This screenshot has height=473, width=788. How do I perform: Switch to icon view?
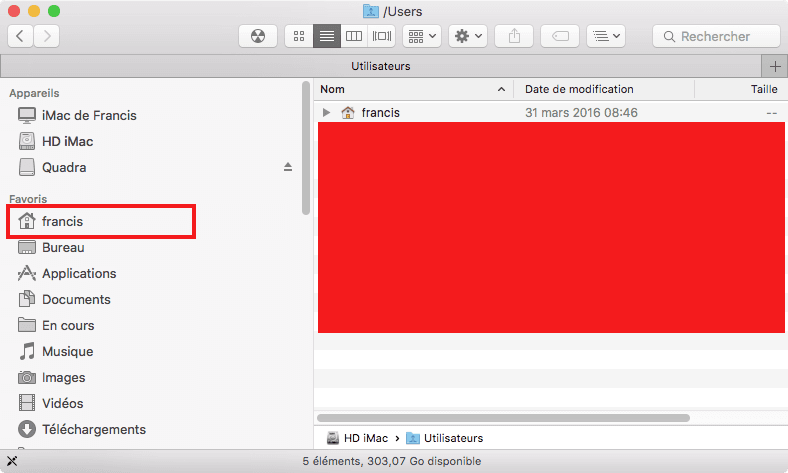(x=299, y=36)
